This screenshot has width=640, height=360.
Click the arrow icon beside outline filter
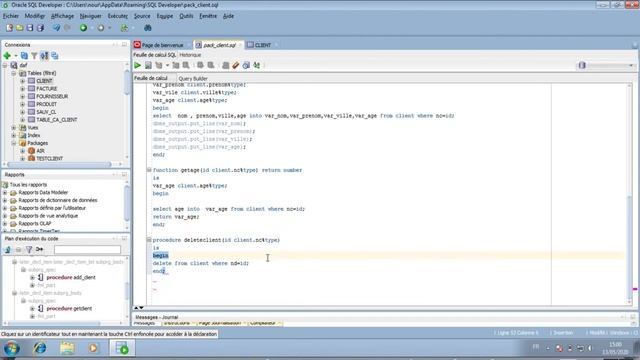[40, 249]
